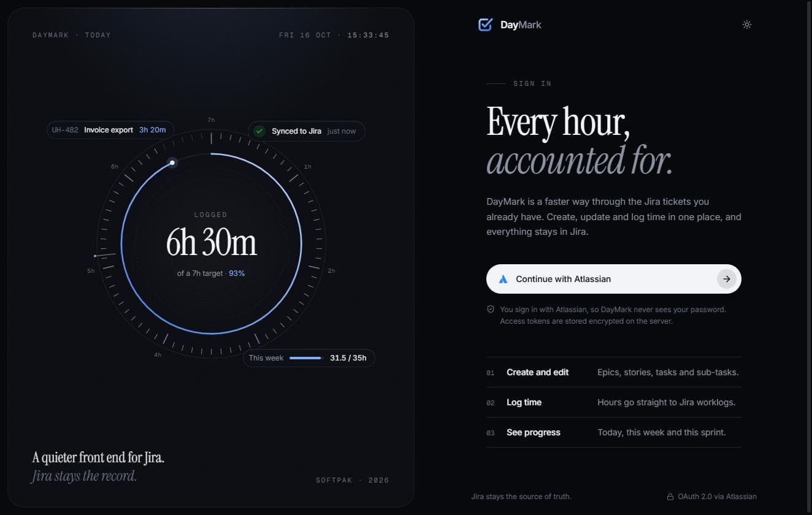Click the Atlassian logo in the sign-in button

tap(503, 279)
